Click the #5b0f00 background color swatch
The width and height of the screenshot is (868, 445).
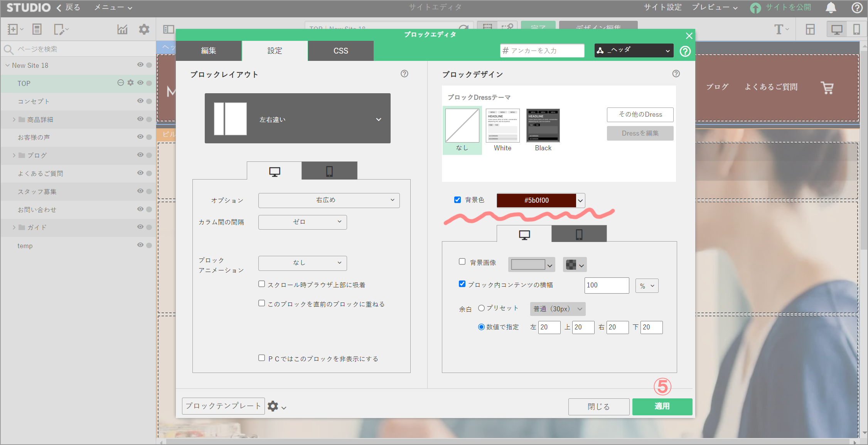click(536, 200)
